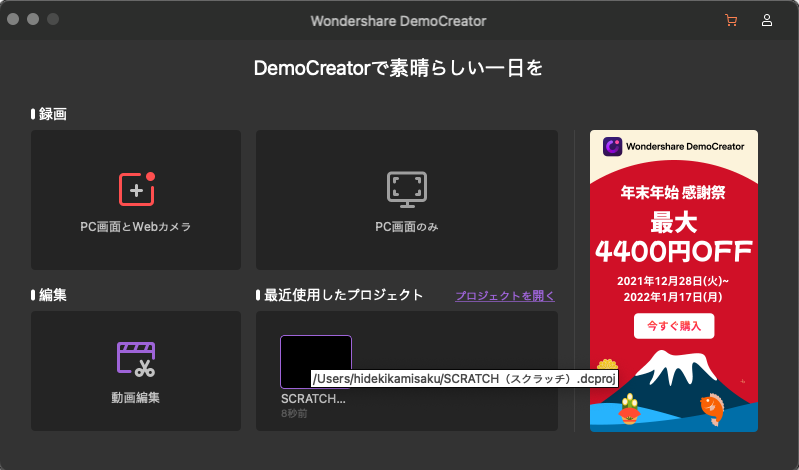Click the SCRATCH... project name
This screenshot has height=470, width=799.
coord(313,399)
